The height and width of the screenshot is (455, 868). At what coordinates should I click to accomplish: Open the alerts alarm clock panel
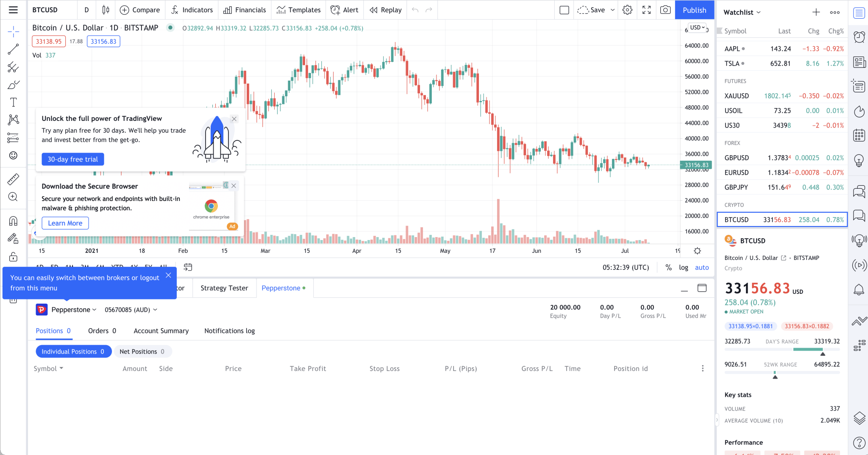859,37
